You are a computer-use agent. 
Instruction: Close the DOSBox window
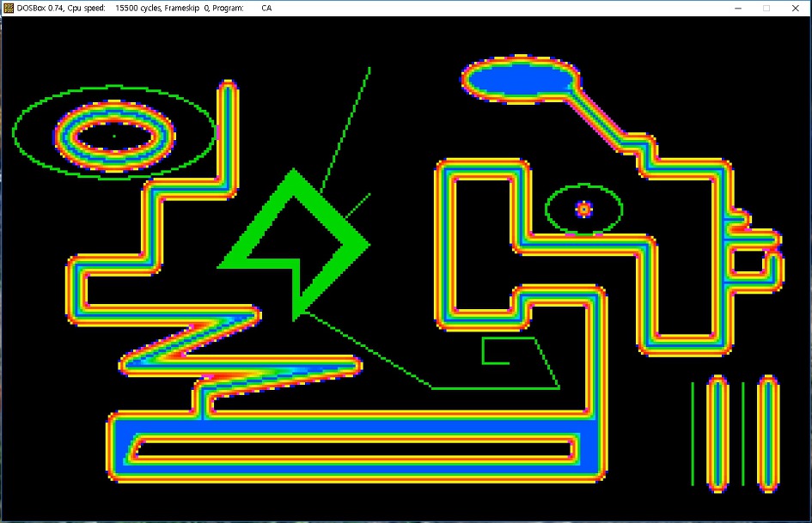pos(796,9)
